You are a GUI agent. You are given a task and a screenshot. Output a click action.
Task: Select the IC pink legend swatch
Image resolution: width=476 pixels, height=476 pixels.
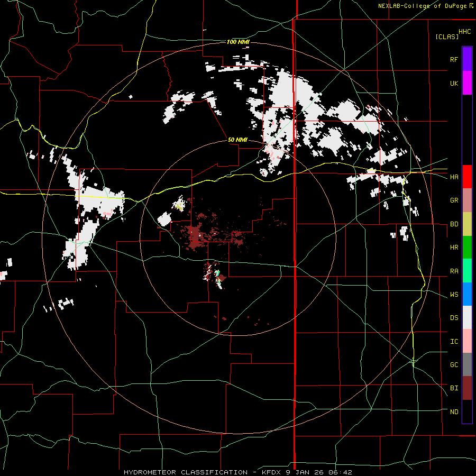tap(467, 341)
